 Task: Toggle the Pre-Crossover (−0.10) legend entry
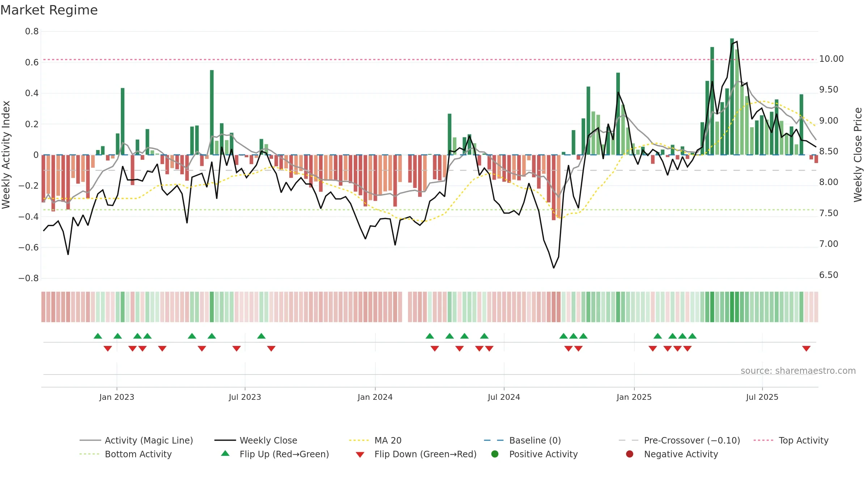coord(679,440)
